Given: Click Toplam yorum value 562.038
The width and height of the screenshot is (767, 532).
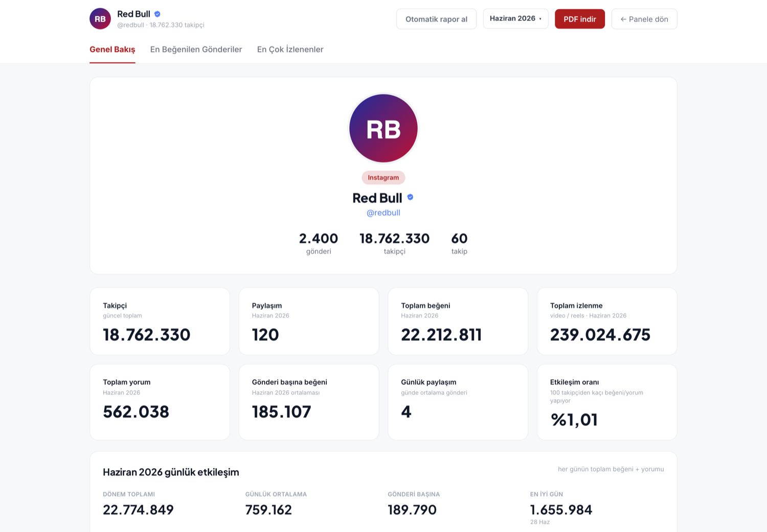Looking at the screenshot, I should coord(136,412).
